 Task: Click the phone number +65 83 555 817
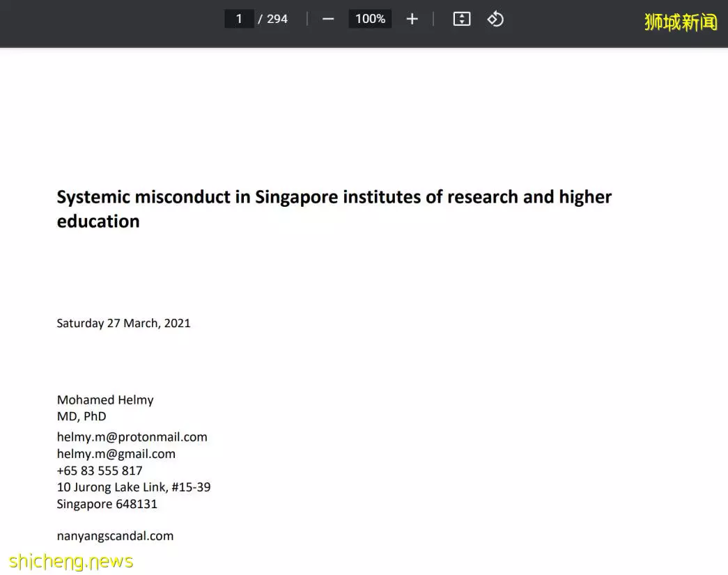pyautogui.click(x=100, y=471)
